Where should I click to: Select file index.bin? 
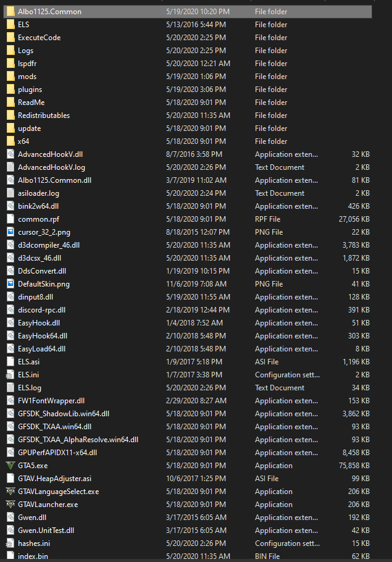point(33,556)
